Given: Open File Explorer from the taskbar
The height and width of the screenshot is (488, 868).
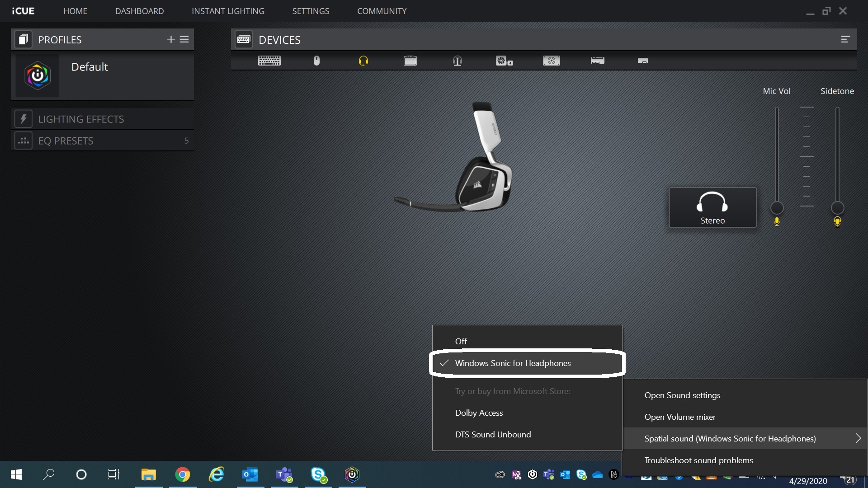Looking at the screenshot, I should [149, 474].
